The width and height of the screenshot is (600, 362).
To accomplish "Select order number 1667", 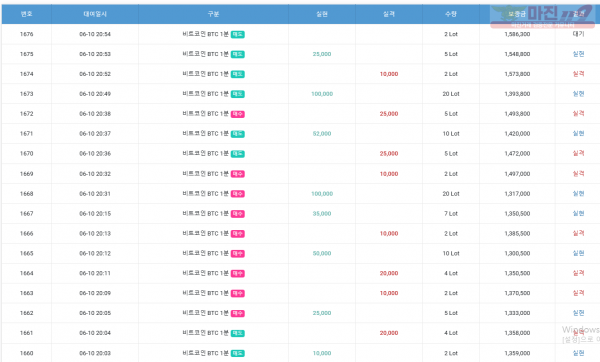I will click(26, 214).
